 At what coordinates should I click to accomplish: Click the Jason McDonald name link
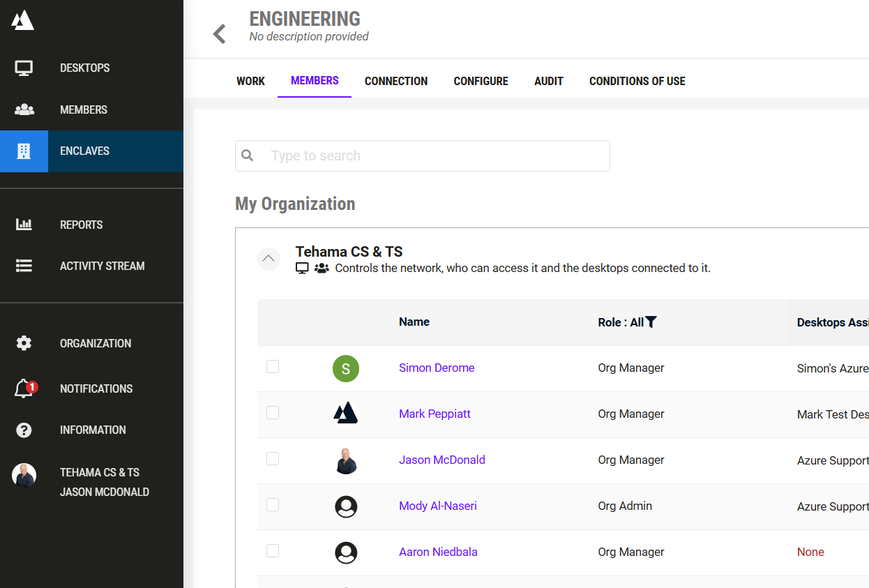click(441, 460)
